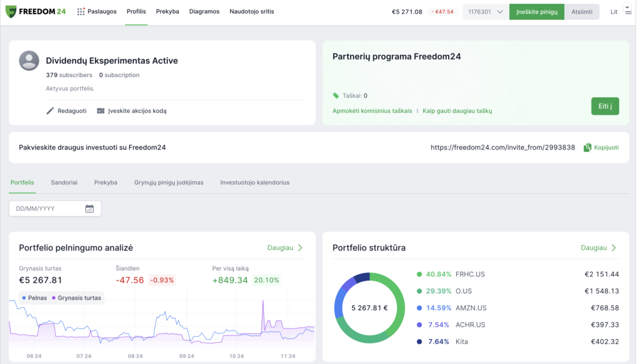
Task: Click the pencil icon beside Redaguoti
Action: pyautogui.click(x=50, y=111)
